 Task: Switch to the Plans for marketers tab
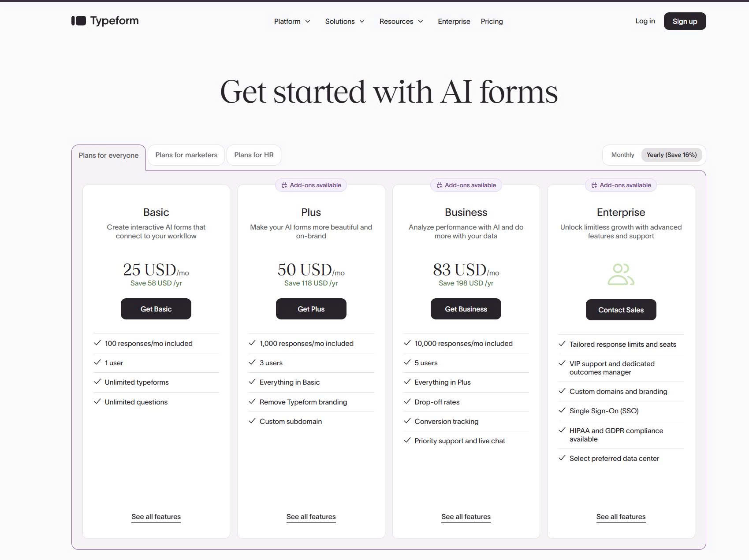pyautogui.click(x=186, y=155)
